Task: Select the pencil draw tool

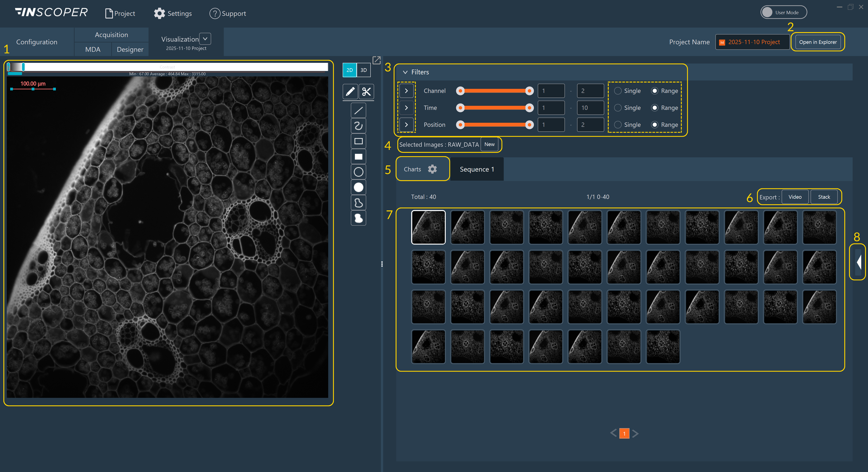Action: click(350, 91)
